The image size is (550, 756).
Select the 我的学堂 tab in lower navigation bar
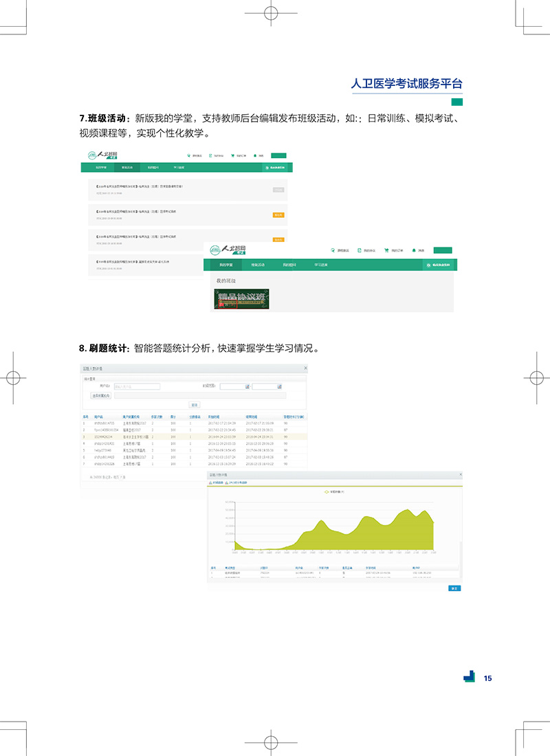(x=226, y=265)
